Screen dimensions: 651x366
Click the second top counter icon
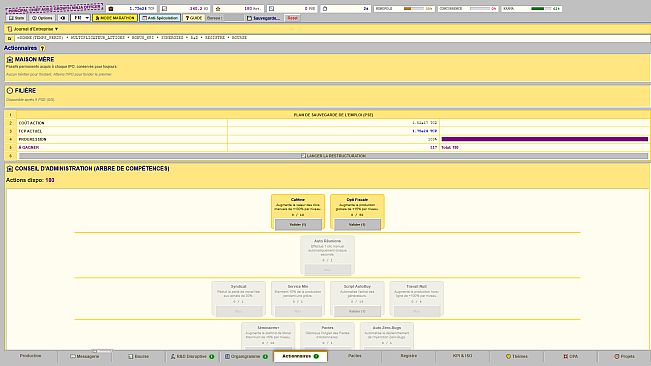click(164, 9)
